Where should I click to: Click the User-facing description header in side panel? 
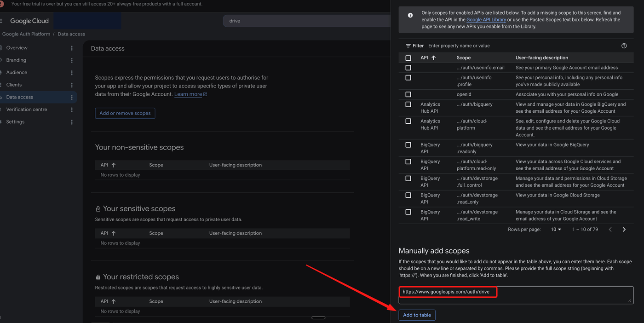click(x=542, y=58)
